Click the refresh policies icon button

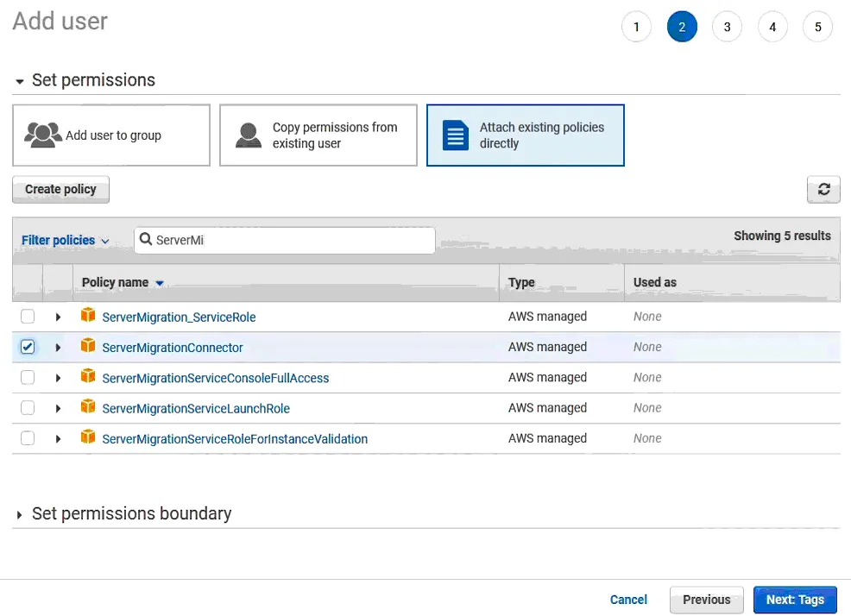coord(823,190)
